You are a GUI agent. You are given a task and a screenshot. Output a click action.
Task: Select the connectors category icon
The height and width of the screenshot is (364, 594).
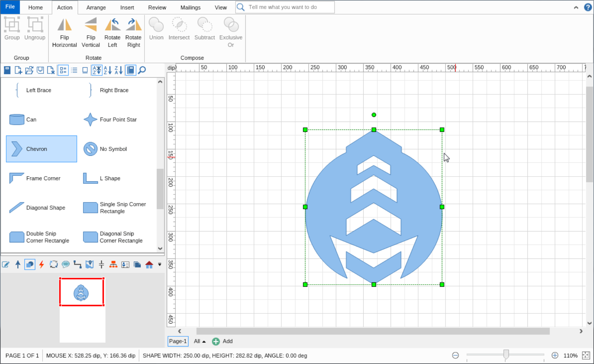coord(78,264)
